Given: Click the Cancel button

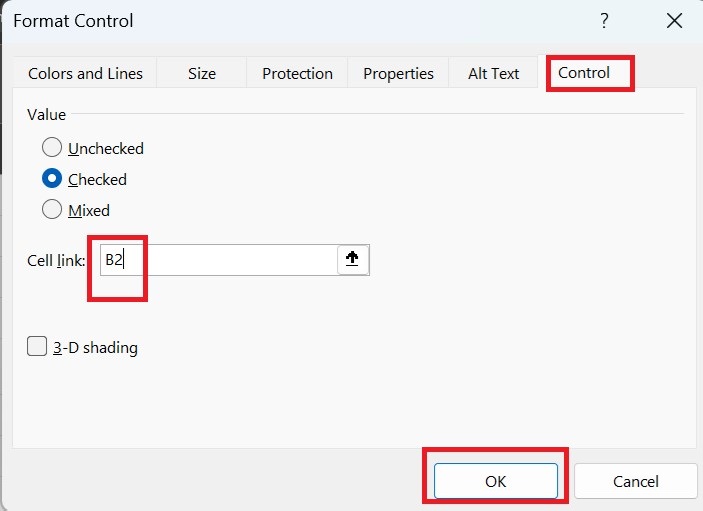Looking at the screenshot, I should (x=635, y=481).
